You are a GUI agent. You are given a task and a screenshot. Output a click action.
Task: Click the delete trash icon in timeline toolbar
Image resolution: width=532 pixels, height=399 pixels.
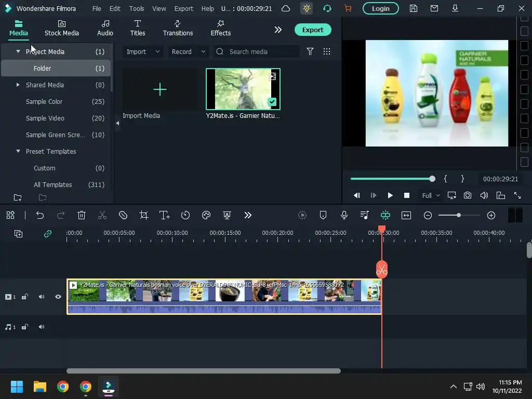click(x=82, y=215)
